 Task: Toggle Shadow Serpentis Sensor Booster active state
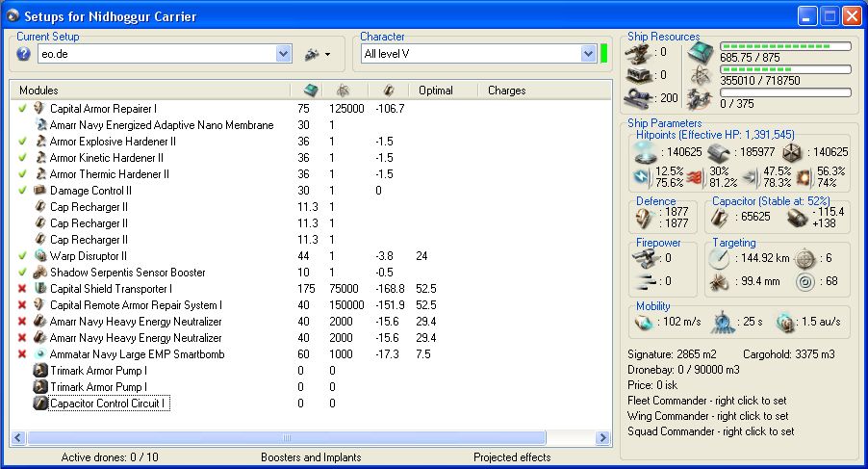tap(22, 273)
